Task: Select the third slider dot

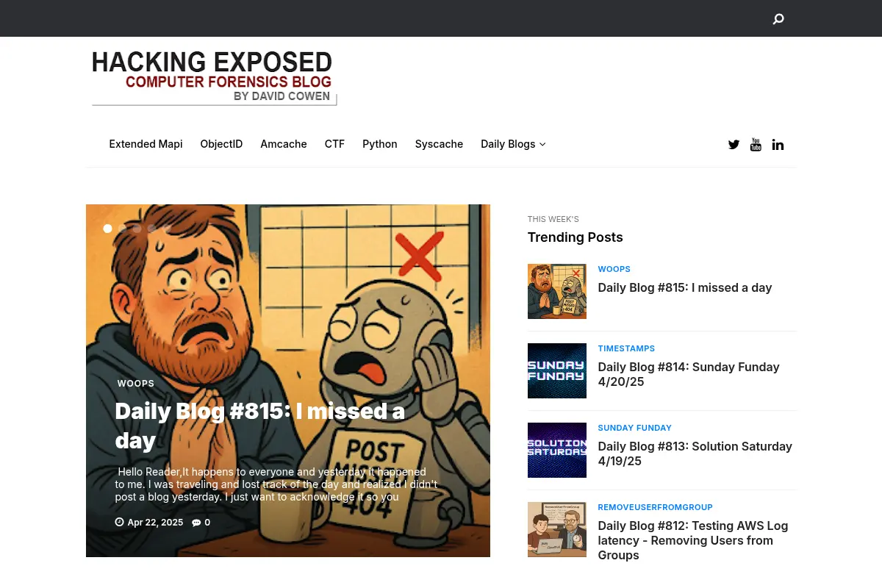Action: pyautogui.click(x=137, y=229)
